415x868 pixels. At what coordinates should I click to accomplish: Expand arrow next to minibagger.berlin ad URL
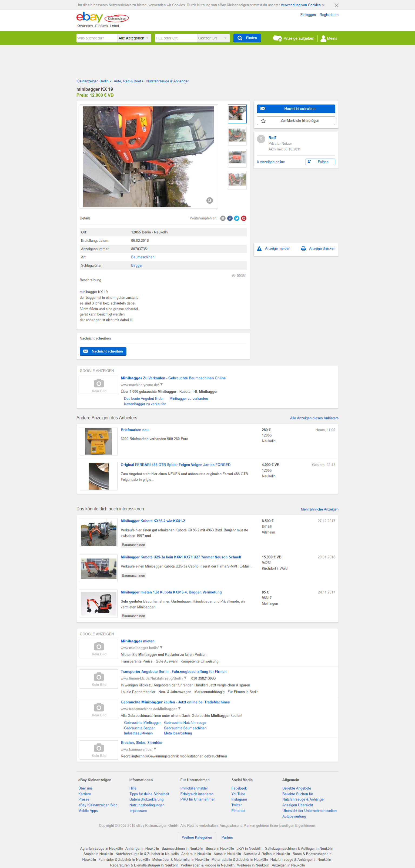[x=162, y=647]
